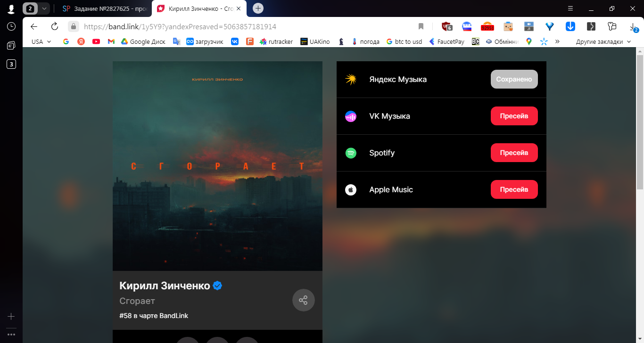Image resolution: width=644 pixels, height=343 pixels.
Task: Open the orange F bookmark icon
Action: click(x=250, y=41)
